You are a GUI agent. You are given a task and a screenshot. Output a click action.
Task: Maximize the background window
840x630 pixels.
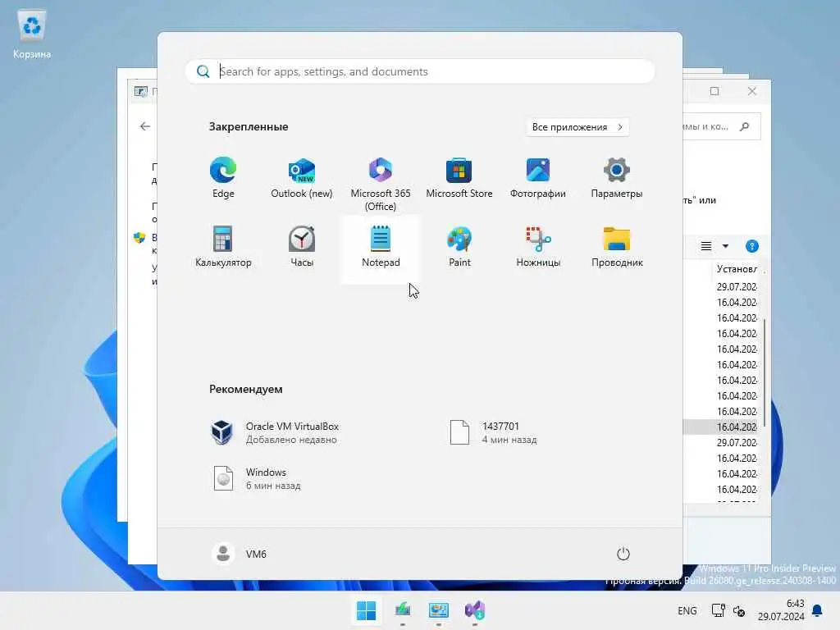(714, 91)
